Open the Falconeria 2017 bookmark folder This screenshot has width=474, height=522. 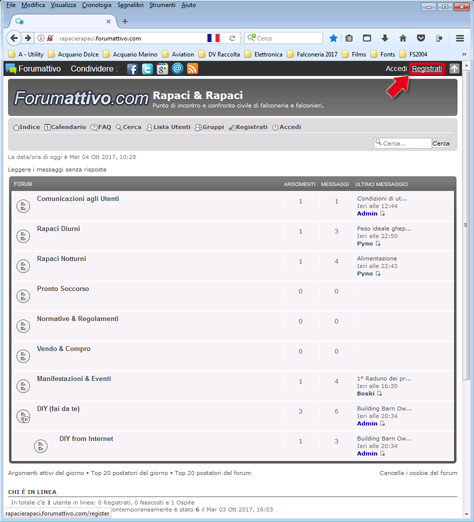point(312,54)
